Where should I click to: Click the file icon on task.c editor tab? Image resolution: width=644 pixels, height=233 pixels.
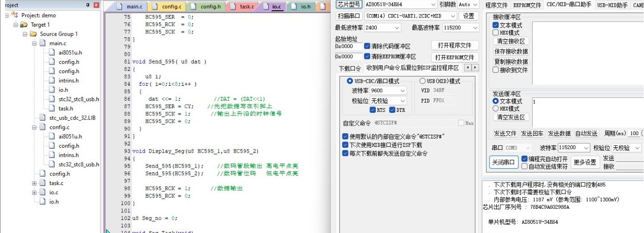tap(233, 7)
